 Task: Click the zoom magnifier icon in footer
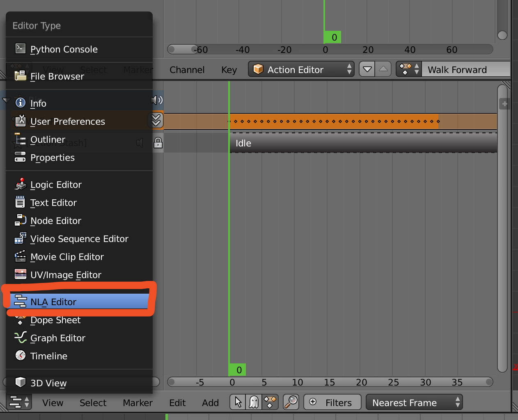(x=291, y=402)
